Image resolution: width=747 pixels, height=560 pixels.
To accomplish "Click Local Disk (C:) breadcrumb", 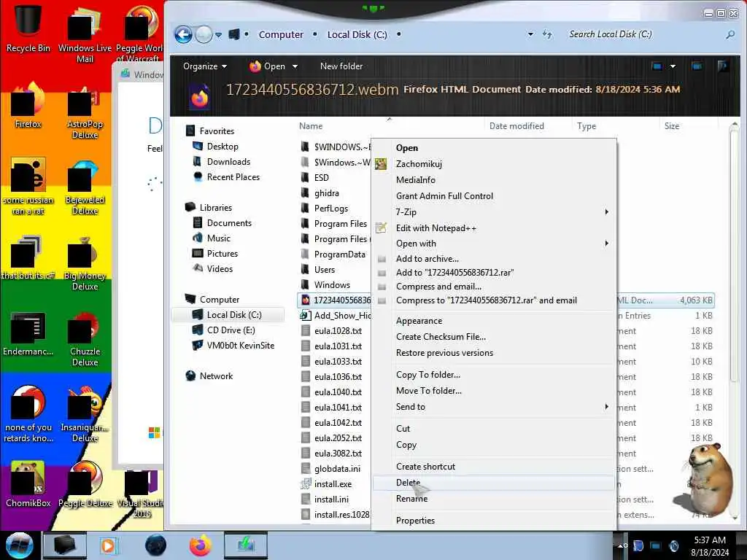I will [357, 34].
